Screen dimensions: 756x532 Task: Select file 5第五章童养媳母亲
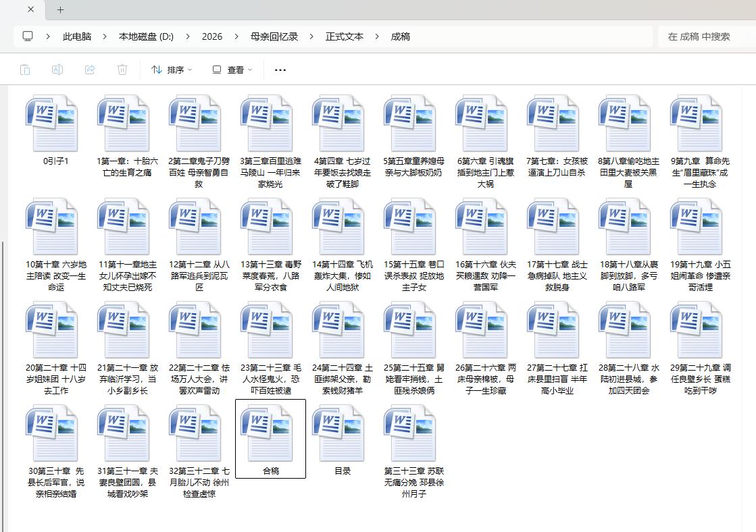413,136
